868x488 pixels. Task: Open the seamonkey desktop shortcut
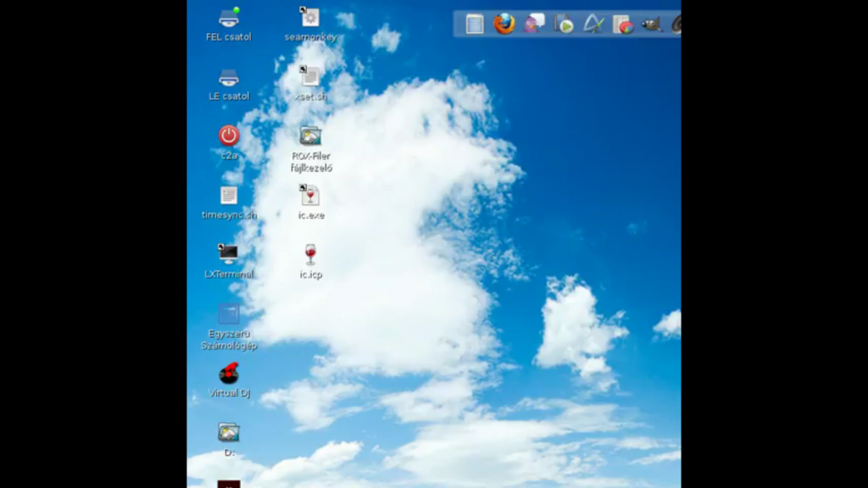point(310,18)
